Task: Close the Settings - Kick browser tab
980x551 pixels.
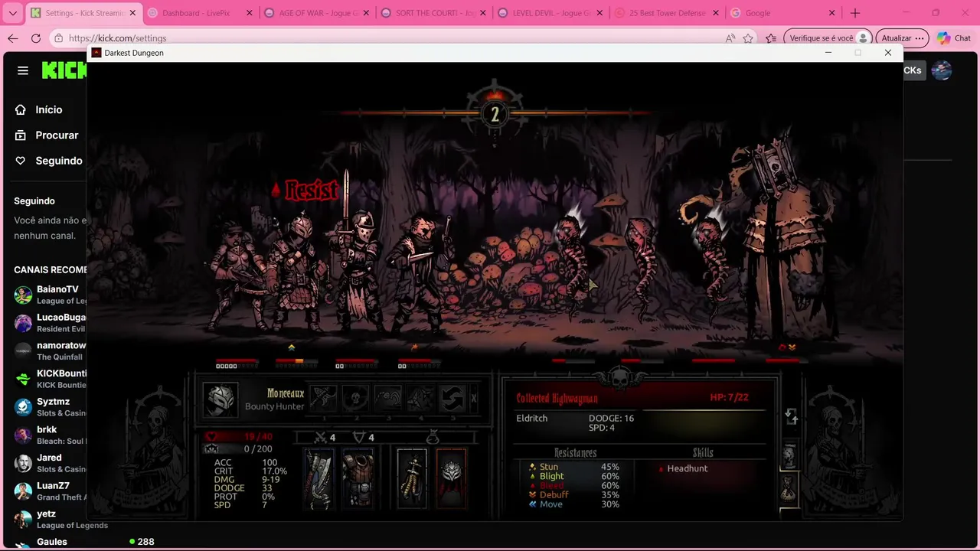Action: pos(132,13)
